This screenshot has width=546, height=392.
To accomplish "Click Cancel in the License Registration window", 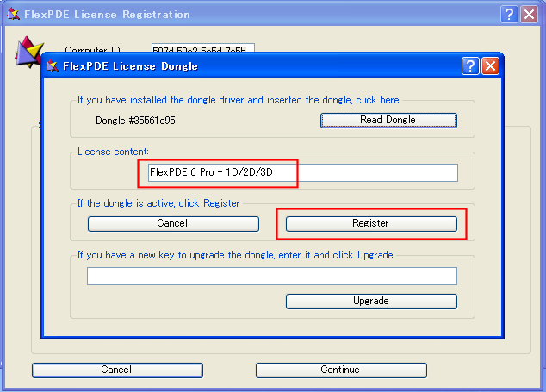I will pos(117,370).
